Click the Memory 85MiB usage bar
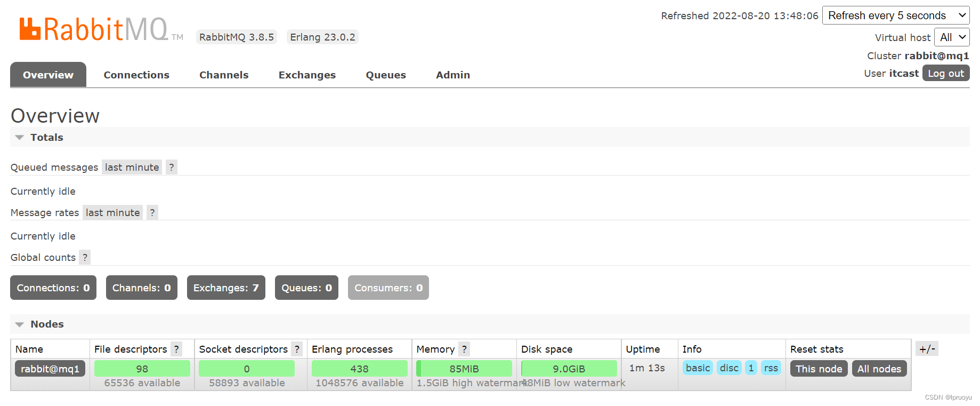The height and width of the screenshot is (406, 980). click(x=464, y=369)
